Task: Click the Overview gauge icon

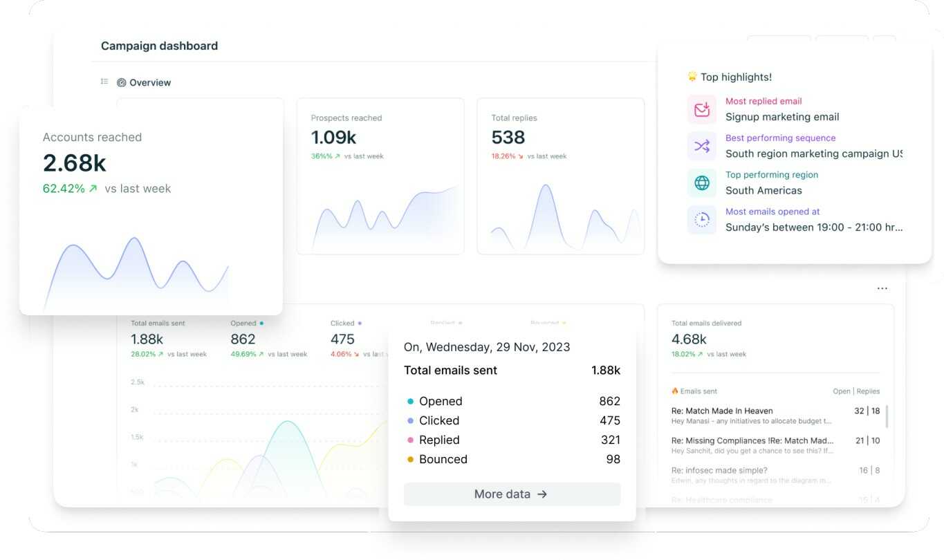Action: coord(120,82)
